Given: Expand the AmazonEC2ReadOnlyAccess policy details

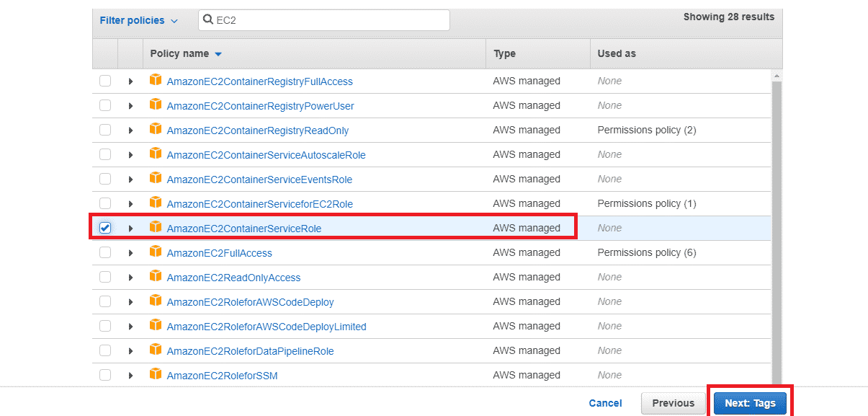Looking at the screenshot, I should click(130, 278).
